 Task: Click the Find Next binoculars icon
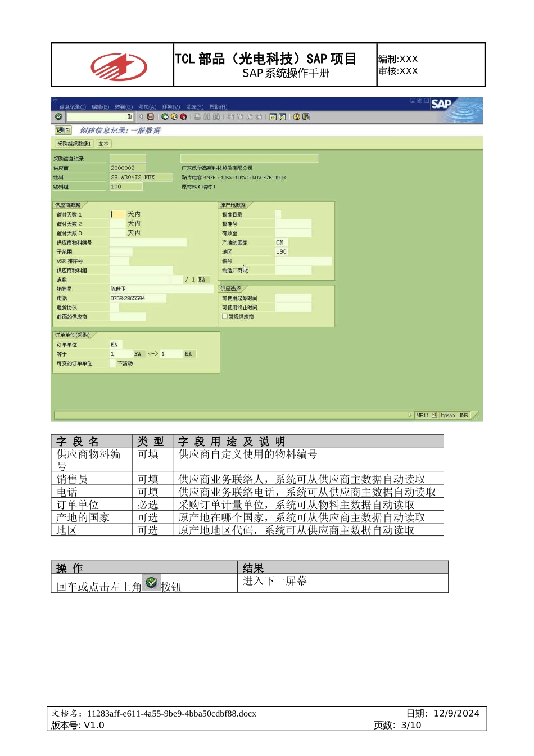pos(216,116)
